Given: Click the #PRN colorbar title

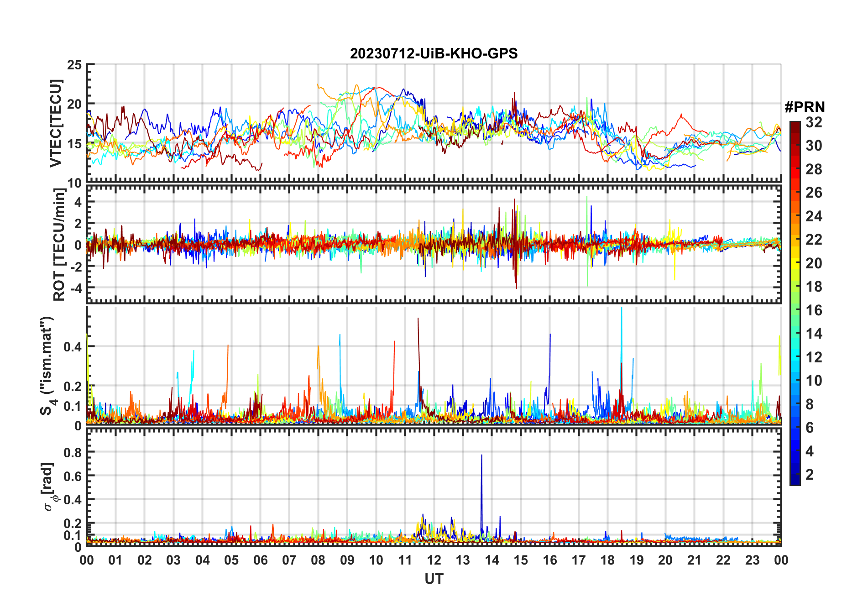Looking at the screenshot, I should [x=805, y=107].
